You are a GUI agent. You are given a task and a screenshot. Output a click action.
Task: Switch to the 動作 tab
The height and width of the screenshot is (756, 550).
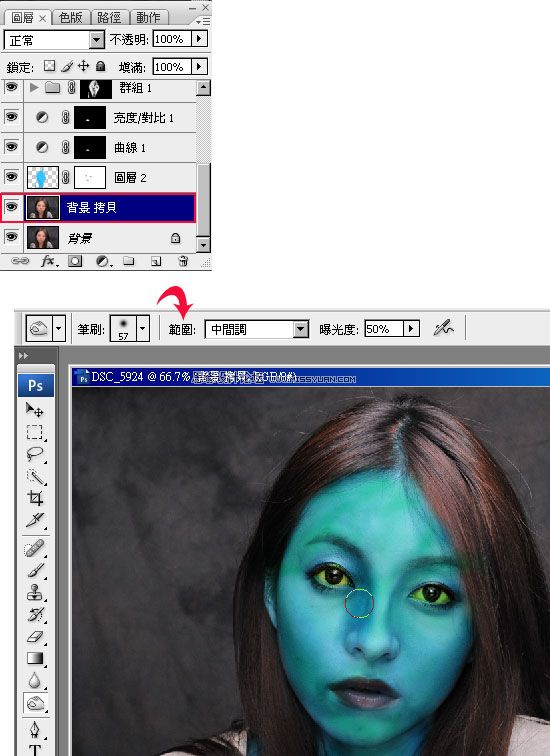point(148,18)
